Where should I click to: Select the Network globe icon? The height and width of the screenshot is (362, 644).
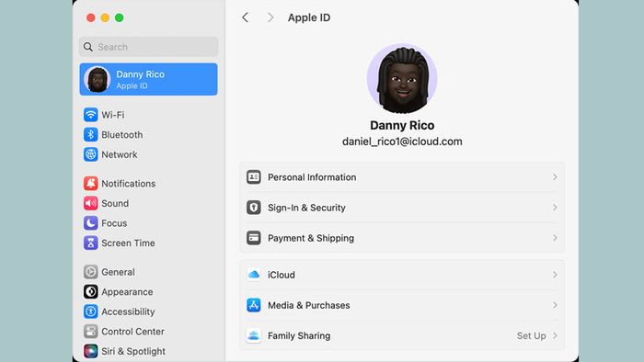click(91, 154)
